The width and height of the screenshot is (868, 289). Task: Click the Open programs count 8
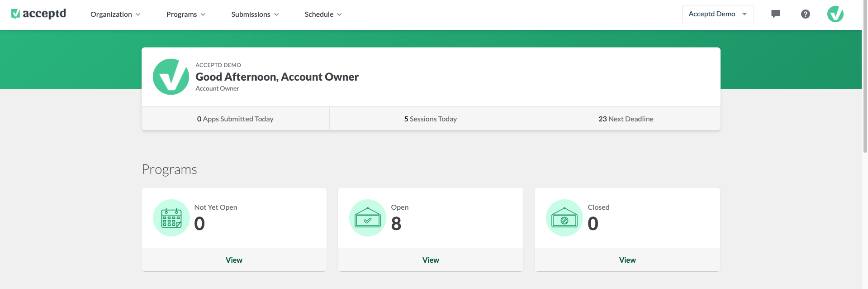(x=396, y=224)
